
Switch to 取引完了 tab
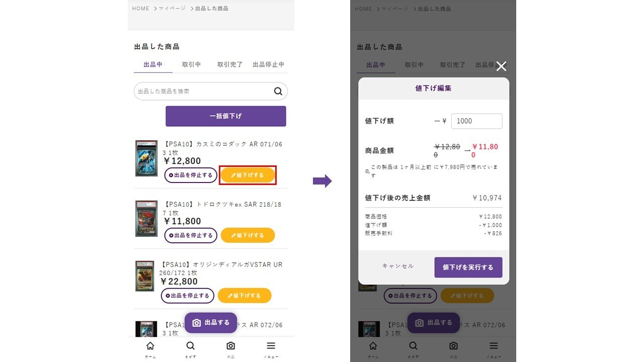point(230,65)
